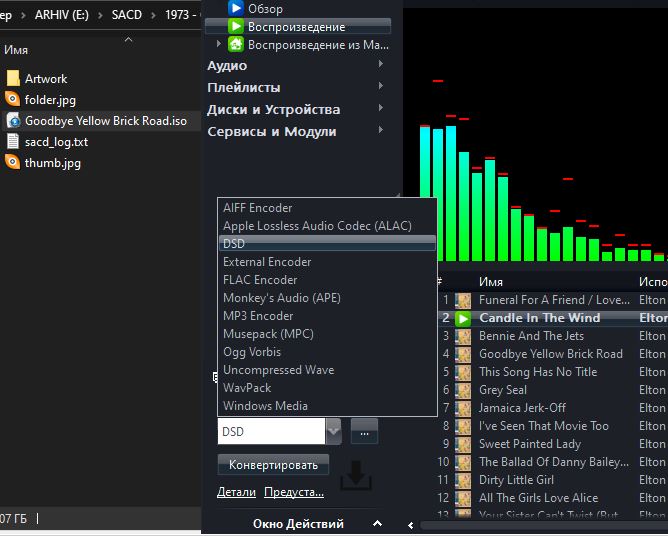Click the sacd_log.txt document icon
This screenshot has width=668, height=536.
point(13,142)
